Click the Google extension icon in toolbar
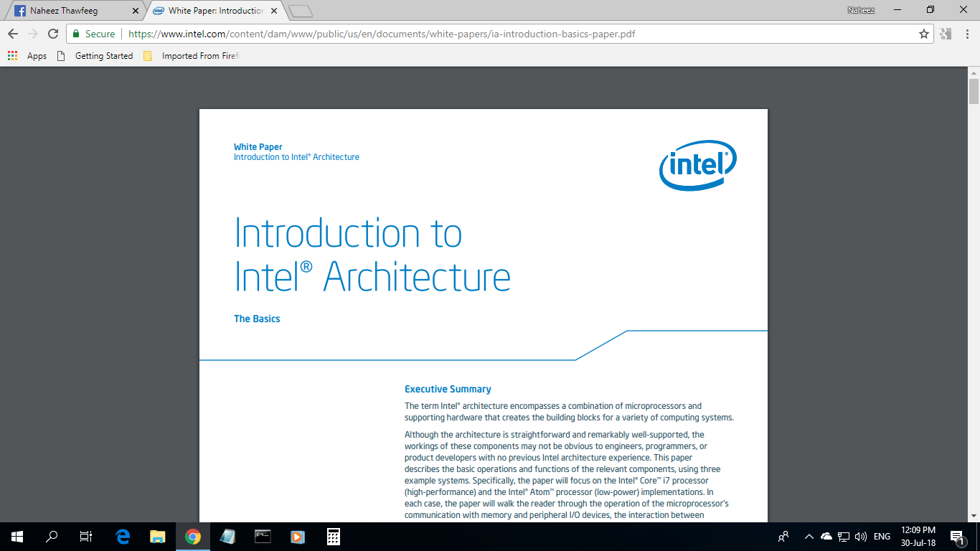This screenshot has height=551, width=980. point(946,34)
